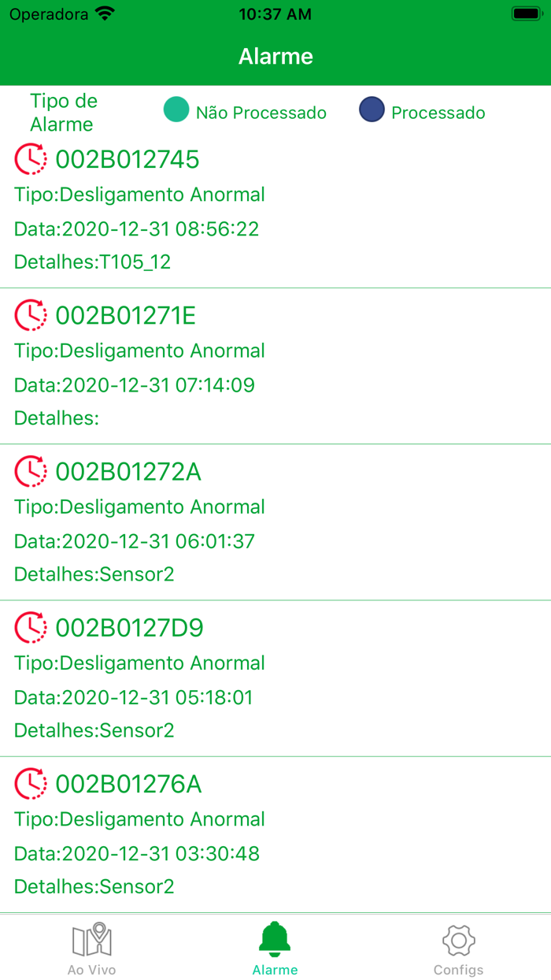This screenshot has height=980, width=551.
Task: Select the green Não Processado circle
Action: (176, 110)
